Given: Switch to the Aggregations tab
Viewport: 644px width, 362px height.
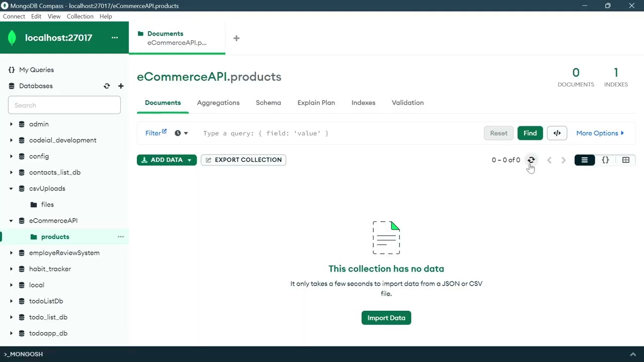Looking at the screenshot, I should (x=218, y=103).
